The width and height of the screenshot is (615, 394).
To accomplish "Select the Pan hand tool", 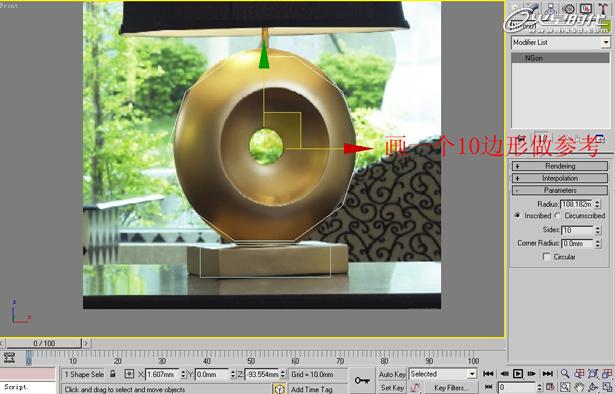I will tap(579, 387).
